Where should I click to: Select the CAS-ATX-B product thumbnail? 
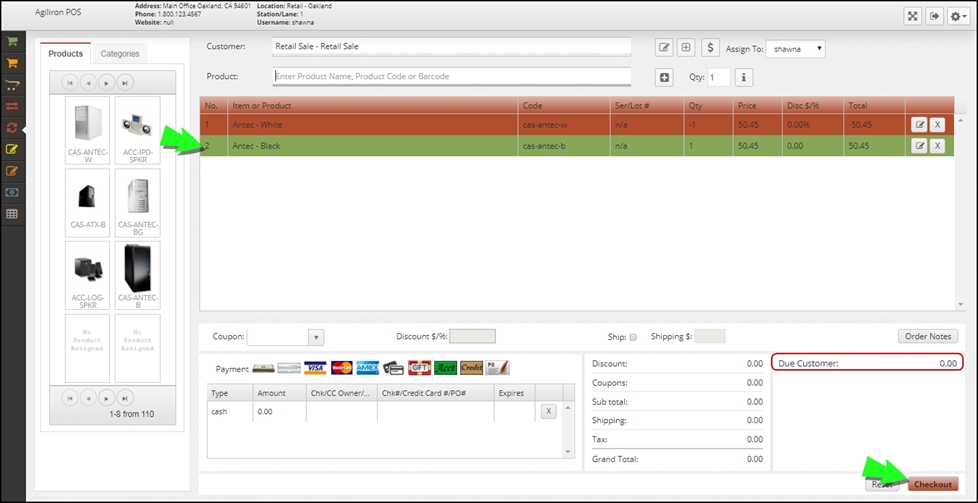point(87,203)
